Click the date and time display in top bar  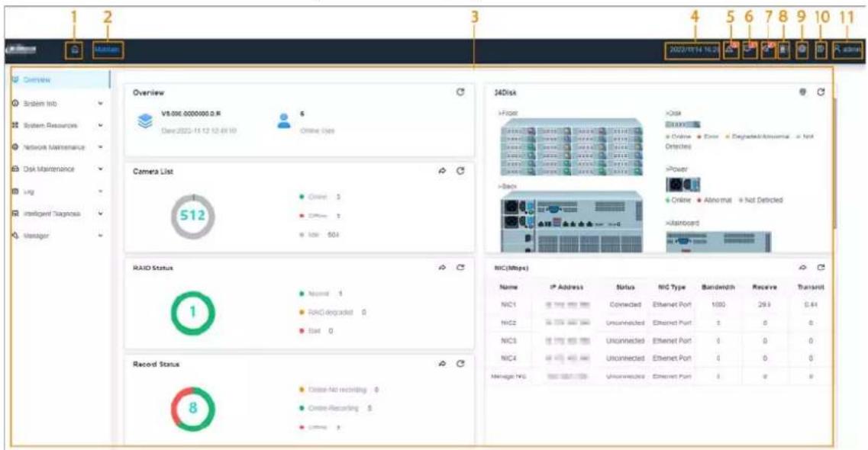pos(693,50)
